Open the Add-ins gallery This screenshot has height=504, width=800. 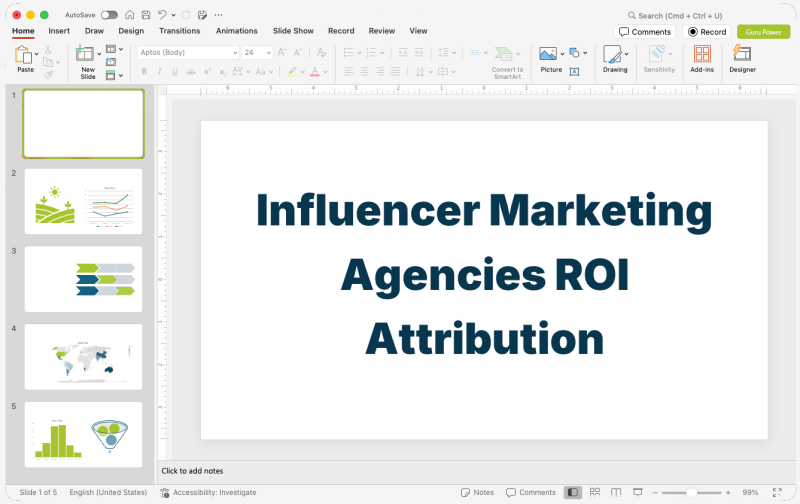702,59
